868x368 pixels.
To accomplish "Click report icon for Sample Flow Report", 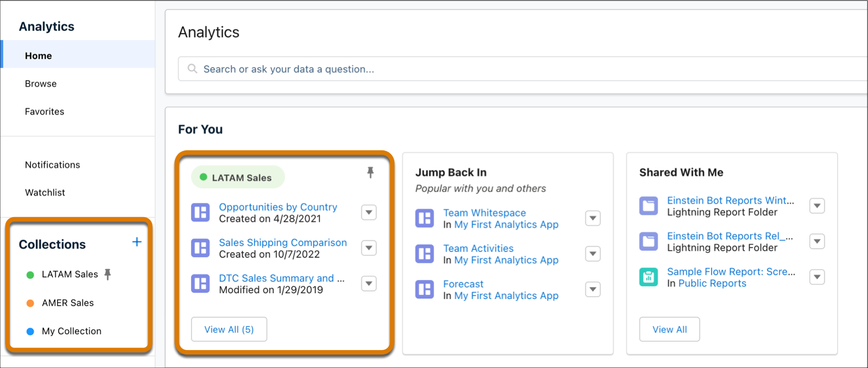I will (x=649, y=277).
